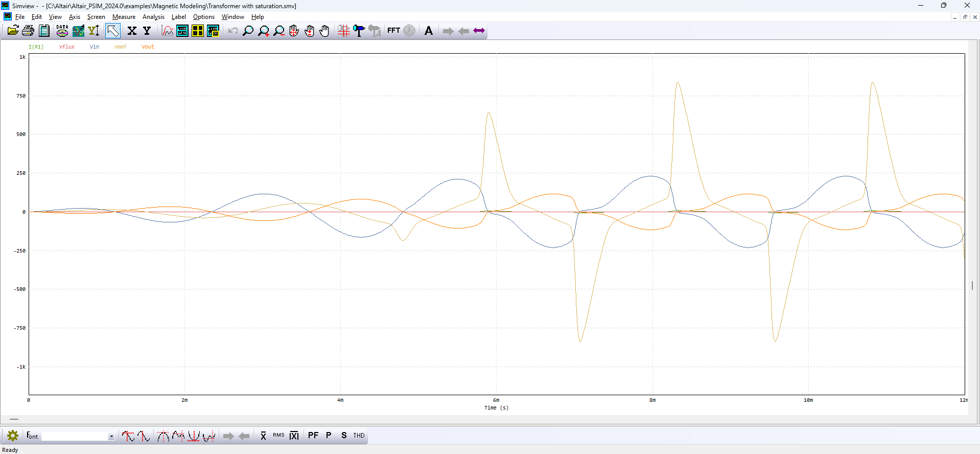This screenshot has width=980, height=454.
Task: Open the DATA disk icon
Action: pos(62,31)
